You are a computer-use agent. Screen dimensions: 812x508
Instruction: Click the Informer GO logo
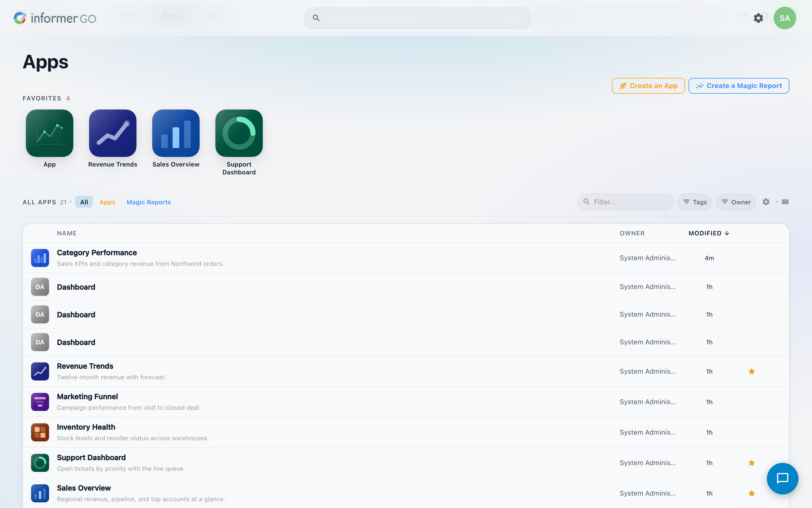pos(55,18)
